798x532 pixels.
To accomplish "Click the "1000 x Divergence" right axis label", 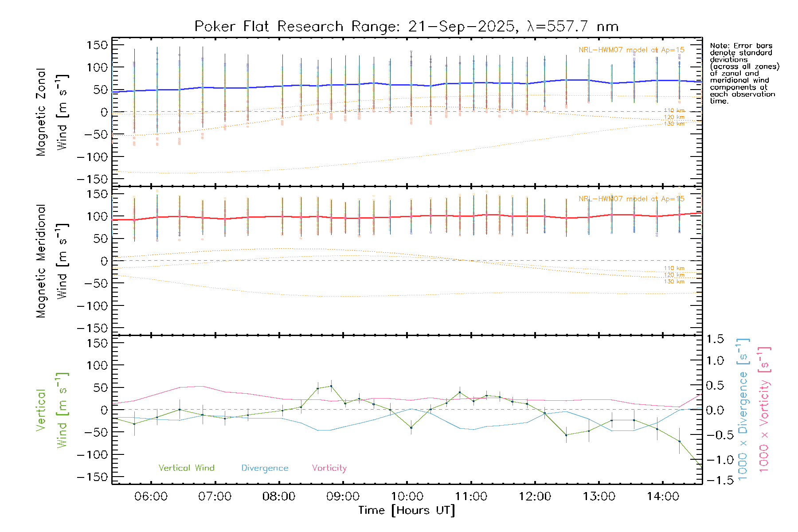I will (743, 409).
